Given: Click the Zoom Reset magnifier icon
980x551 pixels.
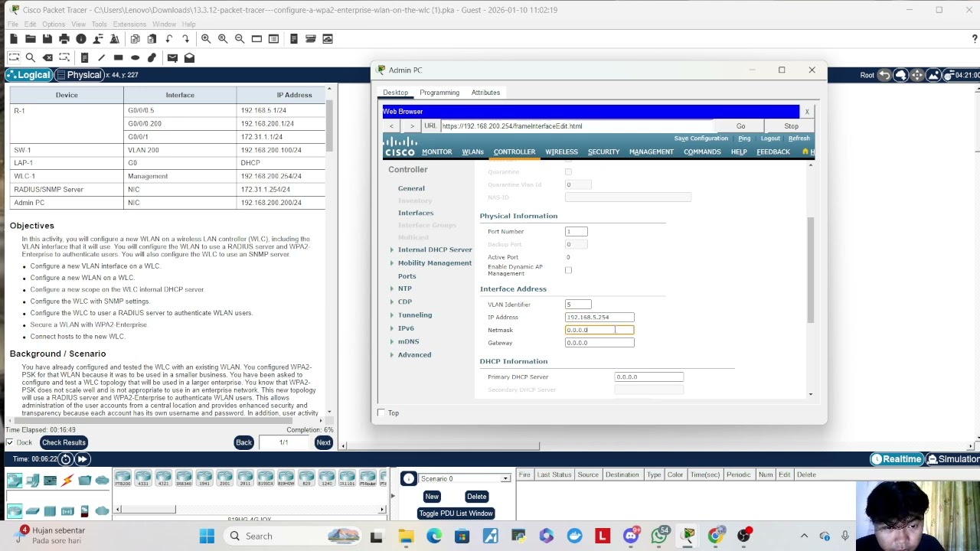Looking at the screenshot, I should point(223,39).
